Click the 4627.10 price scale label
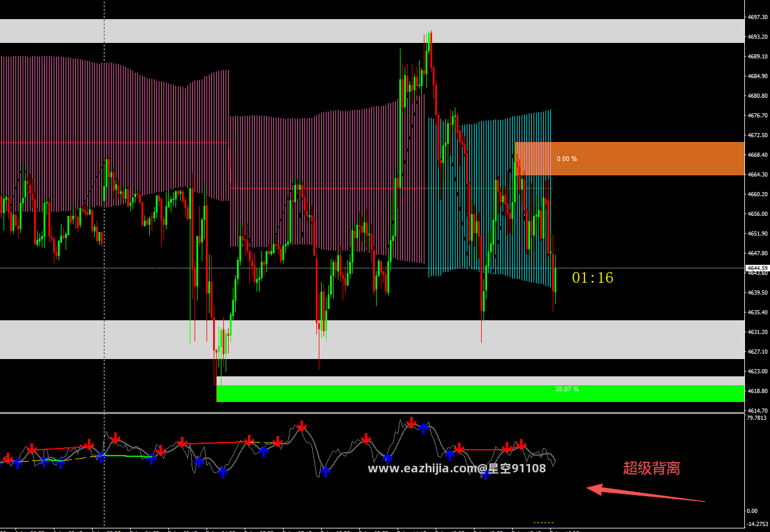Image resolution: width=770 pixels, height=532 pixels. pyautogui.click(x=757, y=352)
